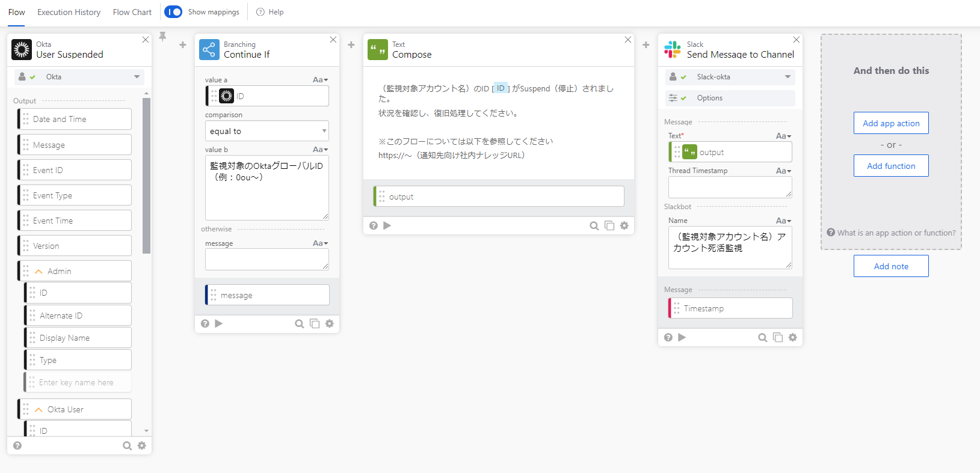The image size is (980, 473).
Task: Open settings gear on Slack card
Action: pos(793,337)
